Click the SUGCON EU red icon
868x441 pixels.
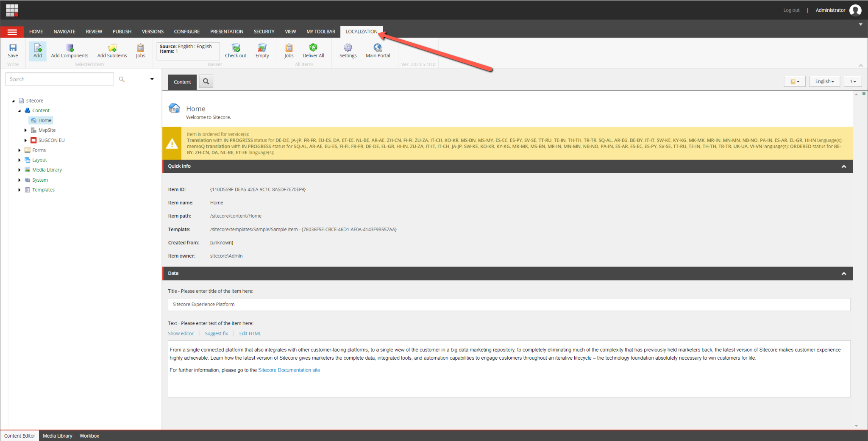pyautogui.click(x=33, y=140)
